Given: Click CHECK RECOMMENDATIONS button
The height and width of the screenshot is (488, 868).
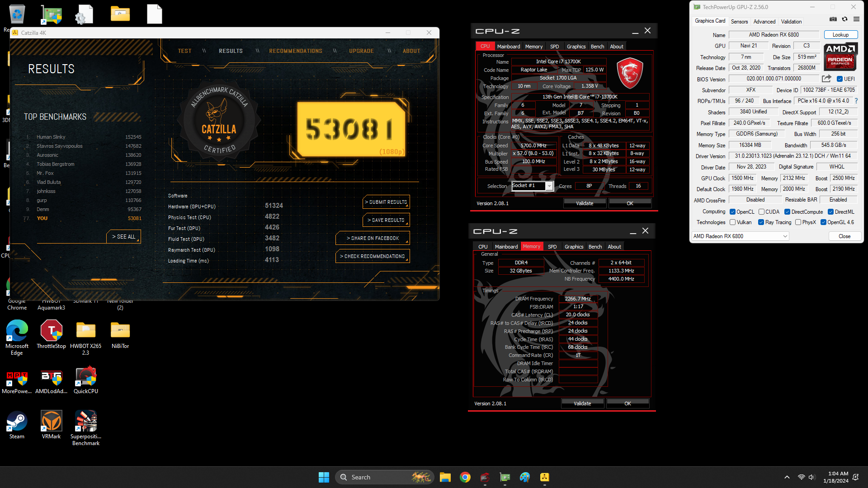Looking at the screenshot, I should [373, 256].
